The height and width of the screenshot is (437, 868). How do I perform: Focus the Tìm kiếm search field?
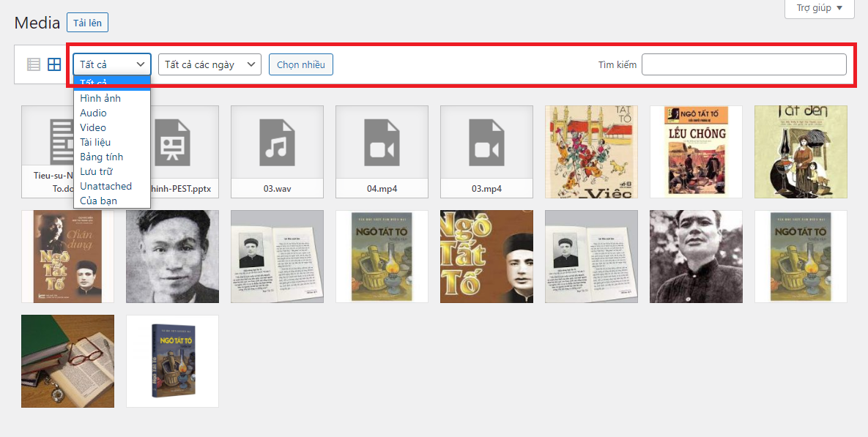[x=743, y=64]
